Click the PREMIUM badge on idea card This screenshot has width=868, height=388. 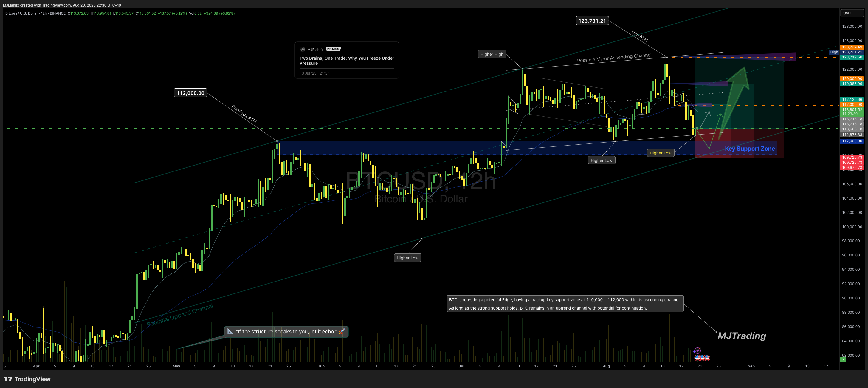[333, 49]
